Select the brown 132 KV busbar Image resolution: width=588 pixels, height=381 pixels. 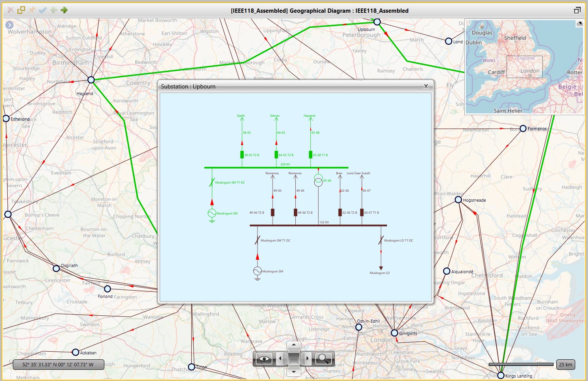[318, 225]
